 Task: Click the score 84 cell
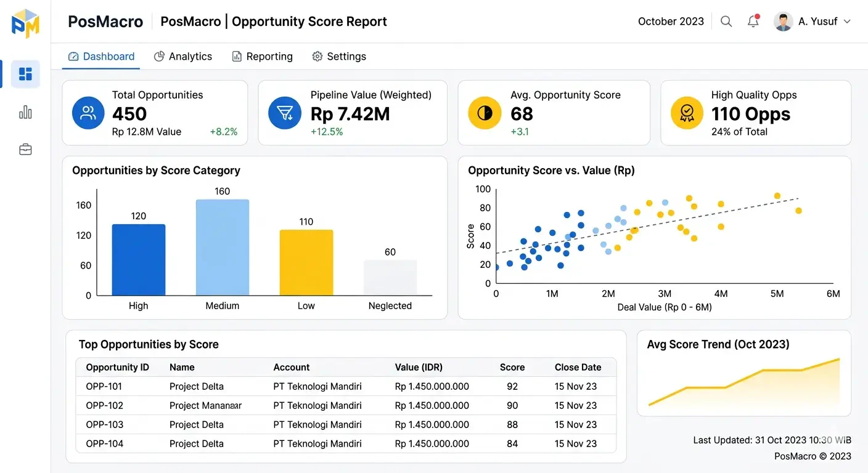click(x=512, y=444)
